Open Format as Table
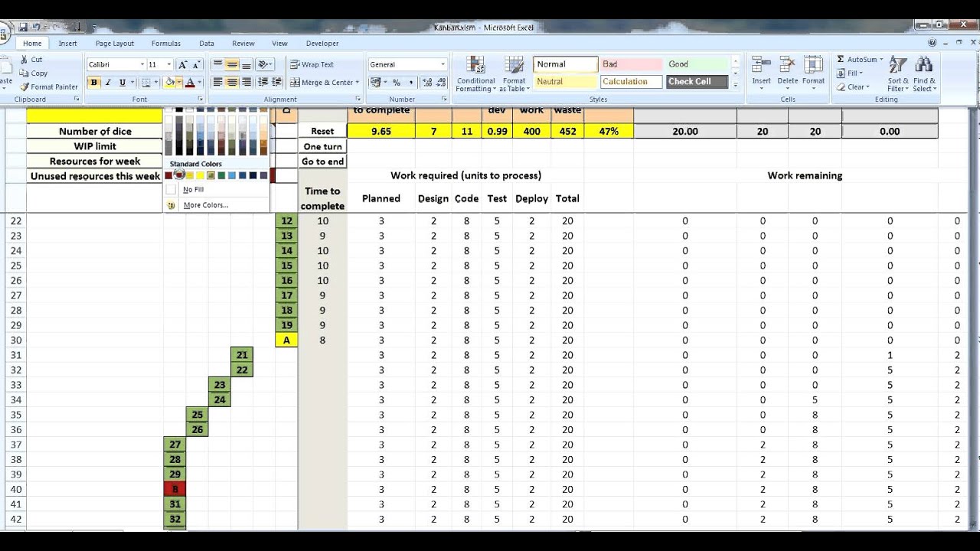The width and height of the screenshot is (980, 551). pyautogui.click(x=514, y=74)
